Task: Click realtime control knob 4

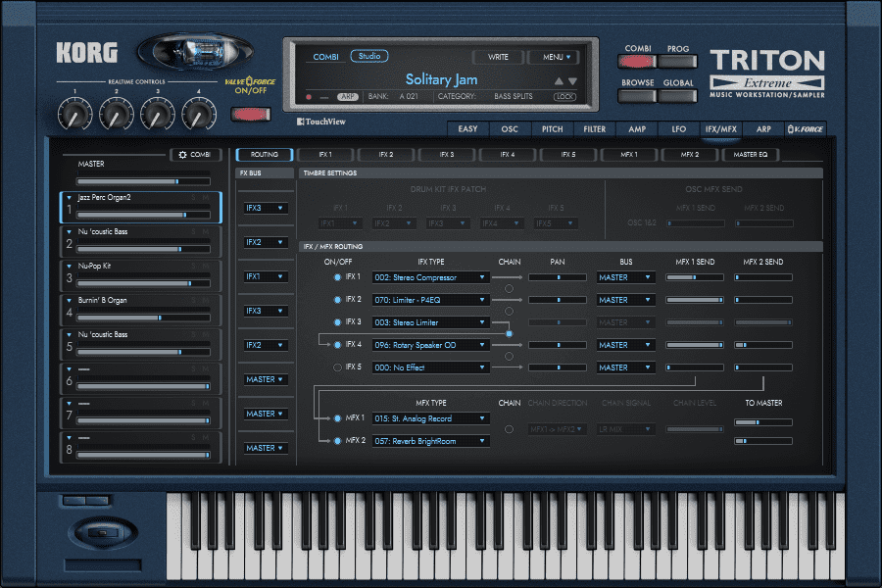Action: [199, 115]
